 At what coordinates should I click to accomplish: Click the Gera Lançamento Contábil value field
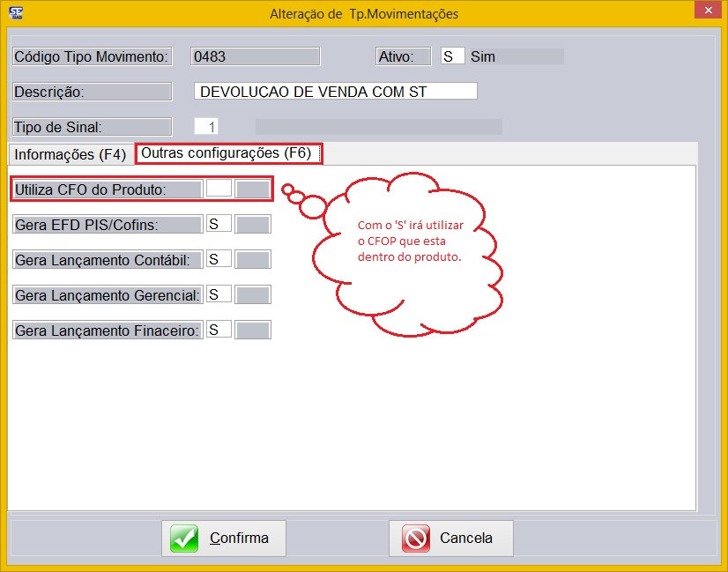[219, 259]
